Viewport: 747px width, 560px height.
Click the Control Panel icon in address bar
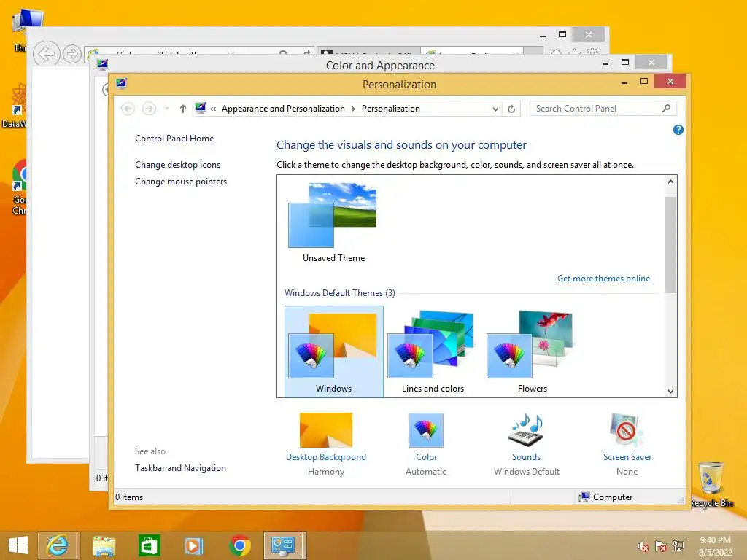[x=201, y=108]
